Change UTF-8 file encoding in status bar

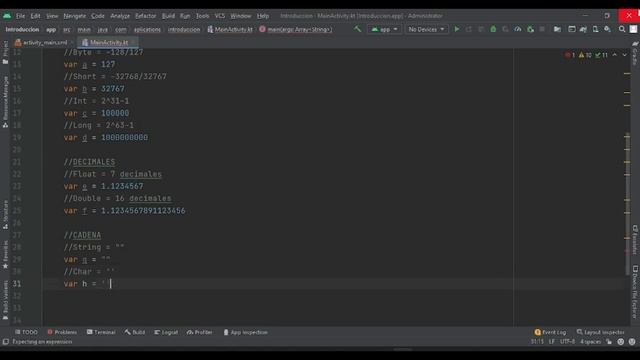[567, 342]
